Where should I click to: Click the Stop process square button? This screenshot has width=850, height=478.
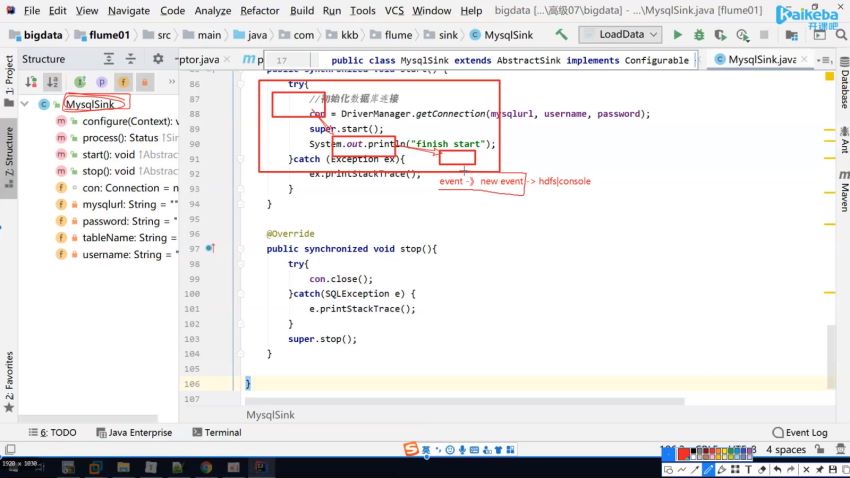pyautogui.click(x=764, y=35)
